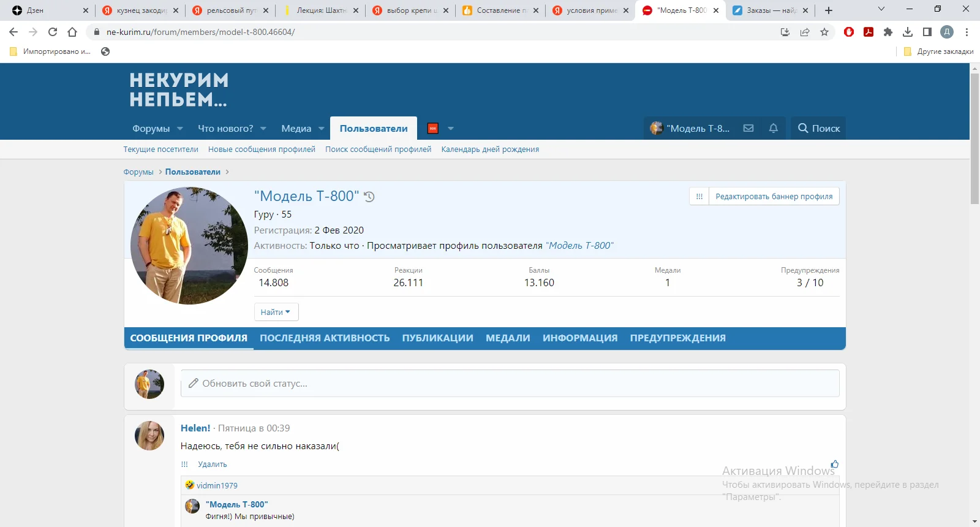Screen dimensions: 980x527
Task: Bookmark this page with the star icon
Action: pos(824,32)
